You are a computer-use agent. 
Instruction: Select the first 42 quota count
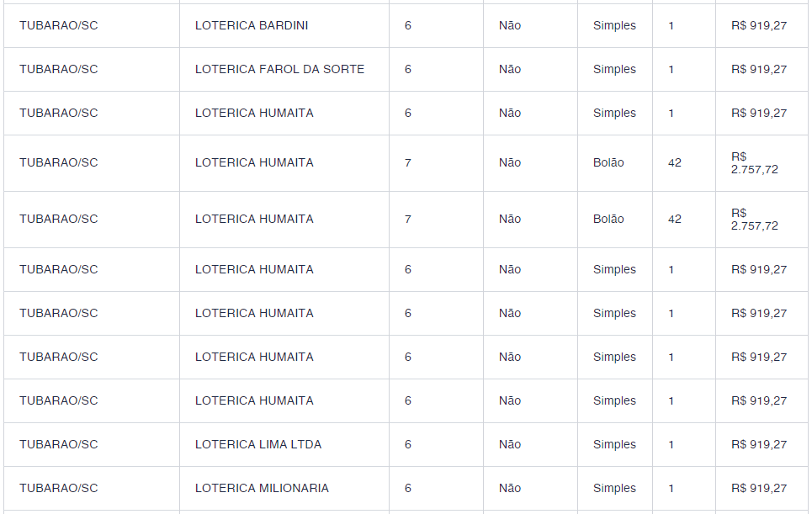click(675, 163)
